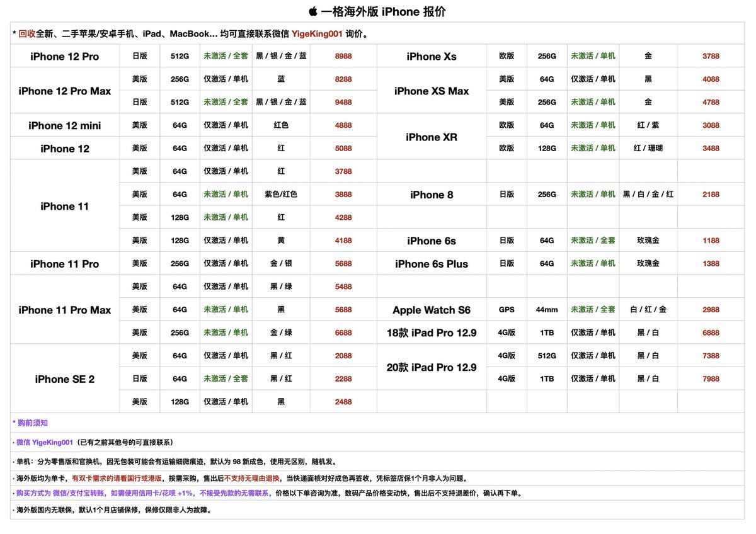Click the "iPhone 6s Plus" model cell

click(x=432, y=264)
